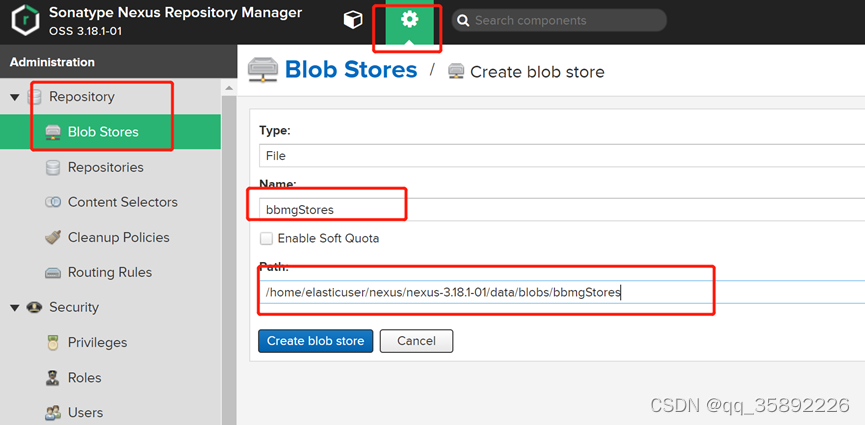Open the Administration gear icon
Image resolution: width=865 pixels, height=425 pixels.
(x=408, y=21)
